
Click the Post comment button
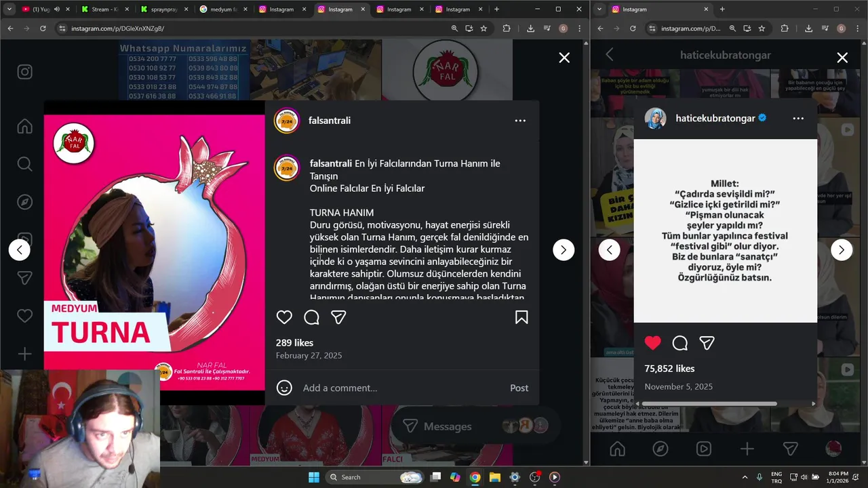[519, 388]
